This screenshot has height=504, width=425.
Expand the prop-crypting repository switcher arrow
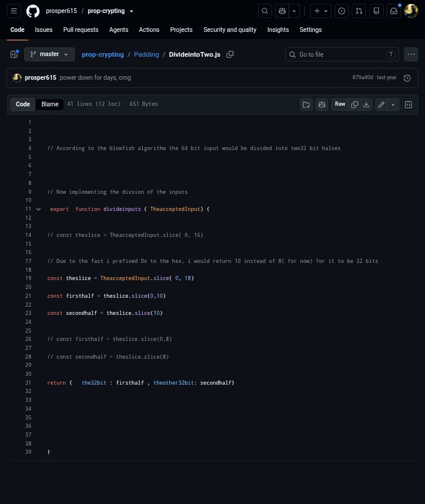pos(131,11)
